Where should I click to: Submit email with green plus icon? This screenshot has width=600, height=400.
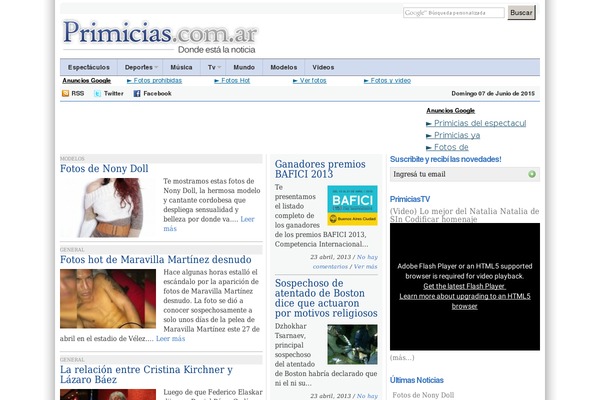(532, 174)
